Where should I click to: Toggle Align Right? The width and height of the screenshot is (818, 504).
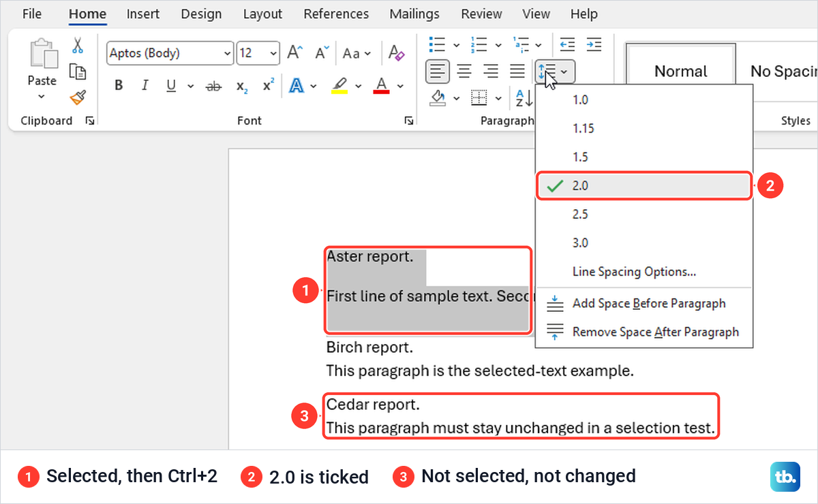491,70
